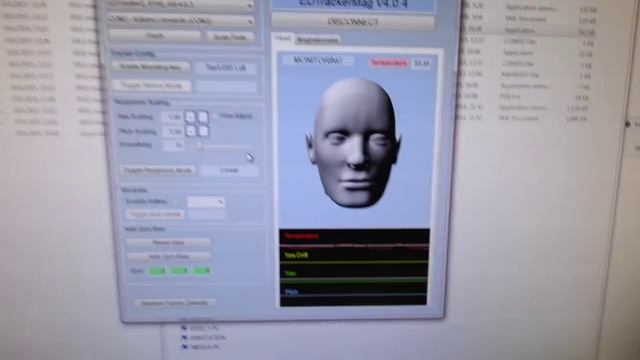Click the Yaw Scaling value field
Screen dimensions: 640x360
click(173, 117)
